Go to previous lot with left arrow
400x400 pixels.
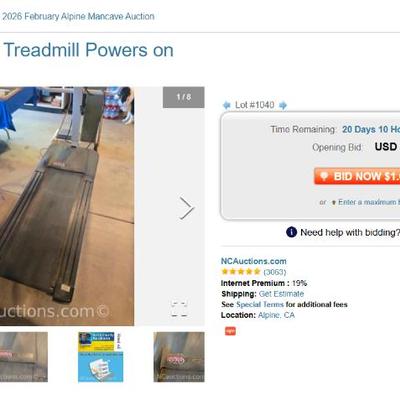click(x=227, y=105)
